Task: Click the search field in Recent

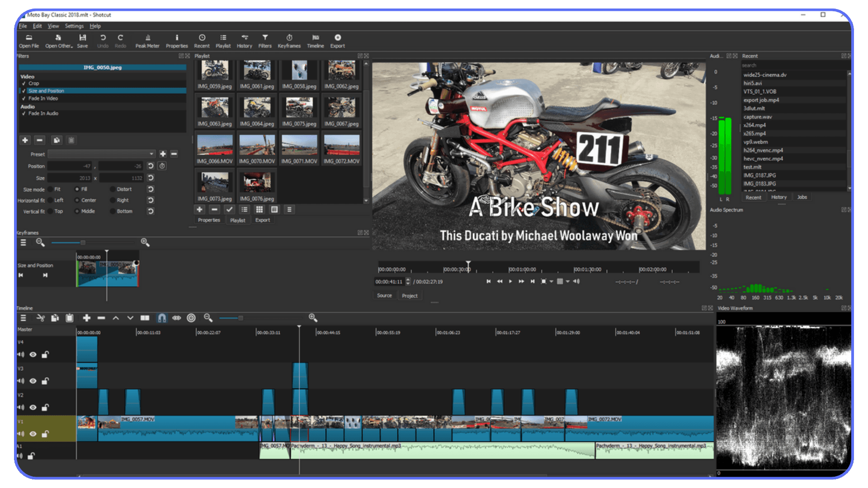Action: [x=794, y=66]
